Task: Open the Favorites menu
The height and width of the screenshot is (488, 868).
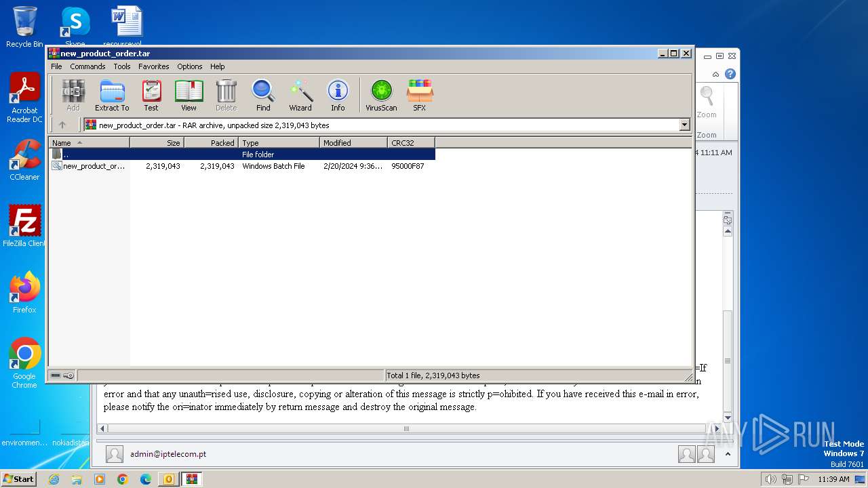Action: click(x=154, y=66)
